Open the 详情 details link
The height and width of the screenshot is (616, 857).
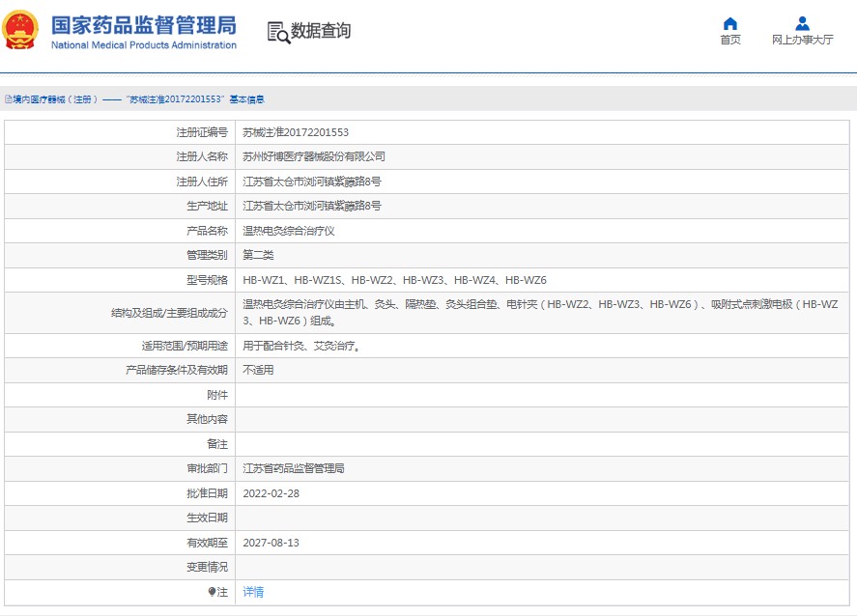point(253,592)
